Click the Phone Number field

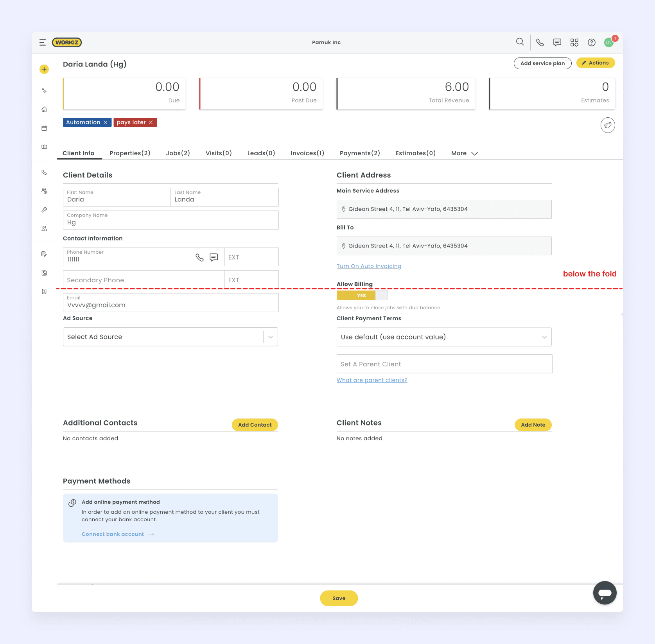pos(144,257)
